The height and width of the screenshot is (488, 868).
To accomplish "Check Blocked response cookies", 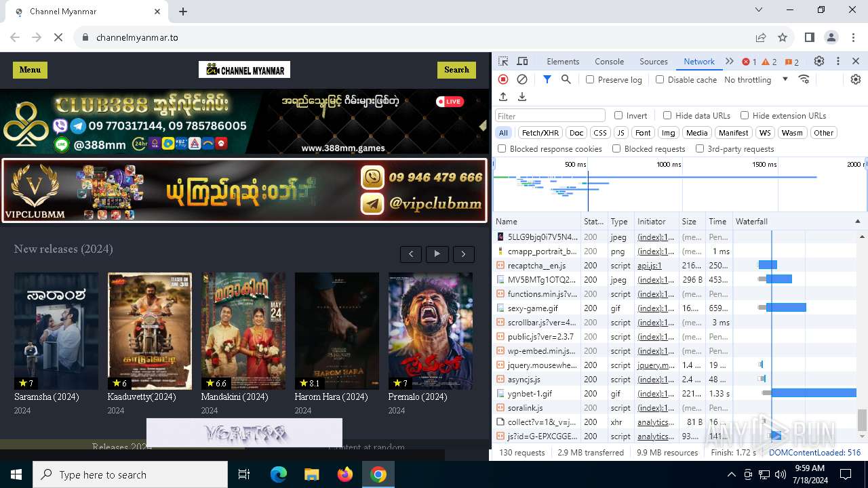I will (502, 148).
